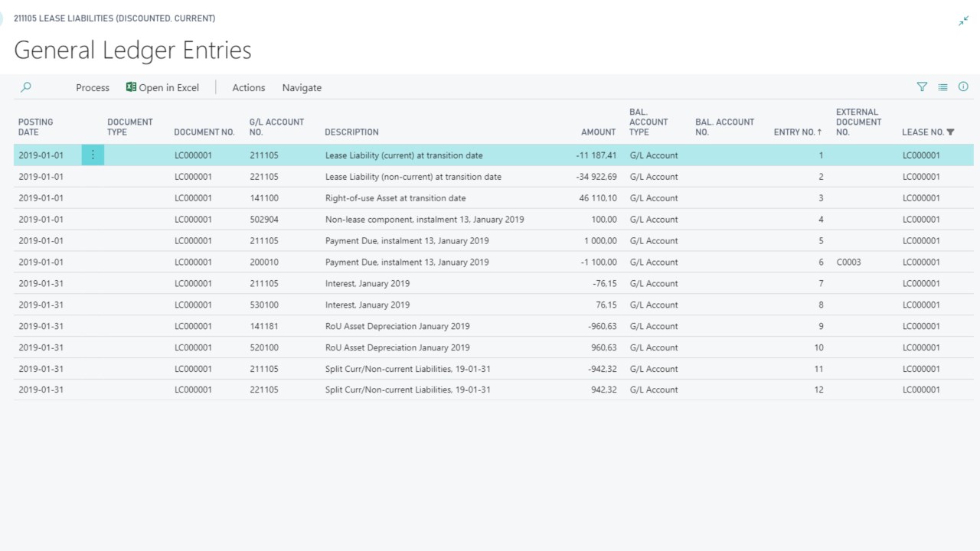Expand the Navigate menu

[x=302, y=88]
